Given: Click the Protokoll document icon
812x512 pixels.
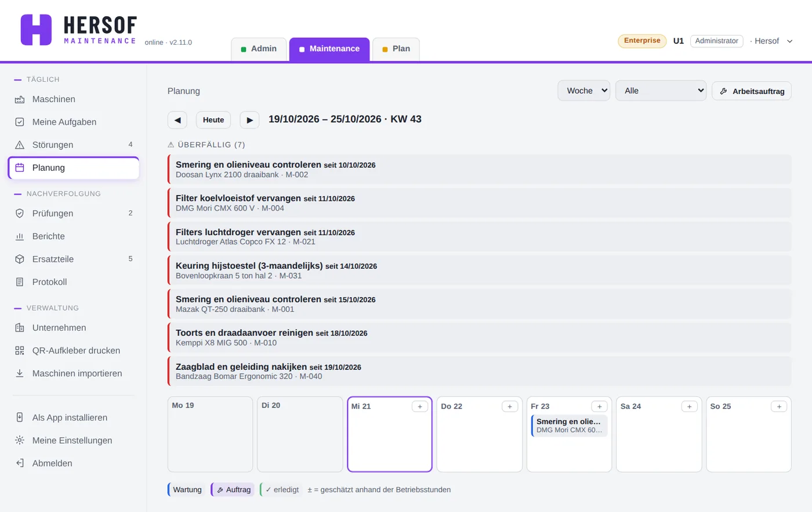Looking at the screenshot, I should tap(20, 282).
